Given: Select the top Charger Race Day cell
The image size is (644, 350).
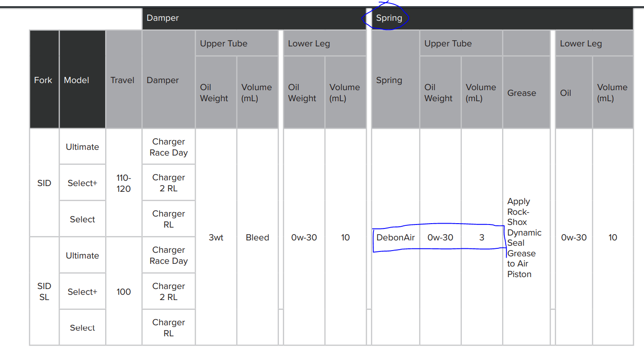Looking at the screenshot, I should [x=168, y=147].
